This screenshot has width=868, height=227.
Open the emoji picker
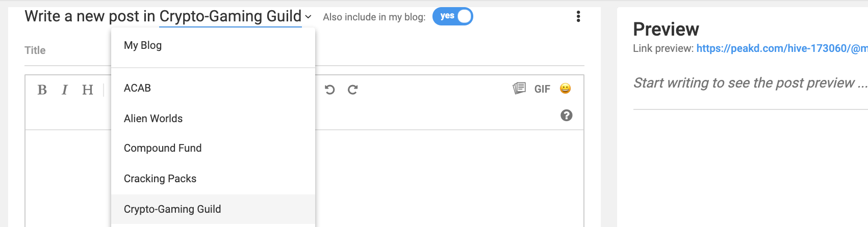tap(565, 89)
